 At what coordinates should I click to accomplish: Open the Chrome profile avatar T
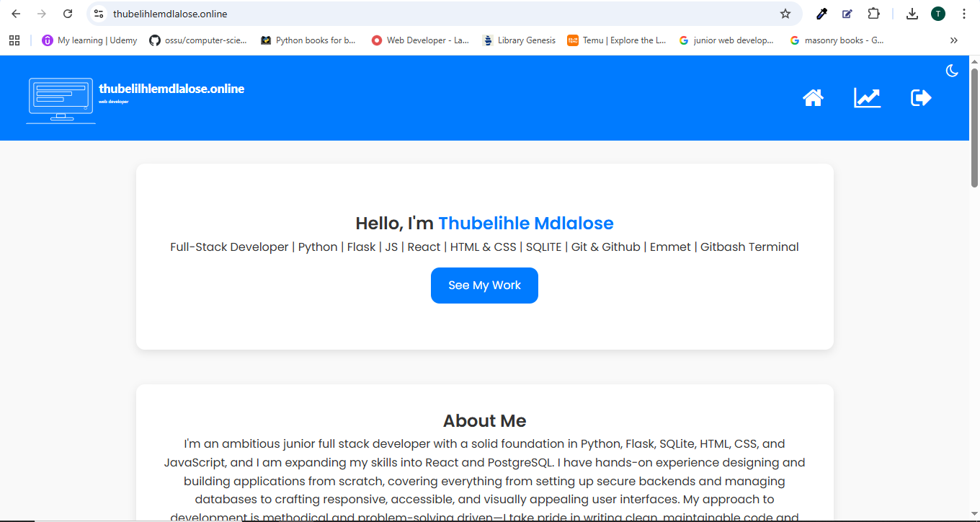pos(938,14)
